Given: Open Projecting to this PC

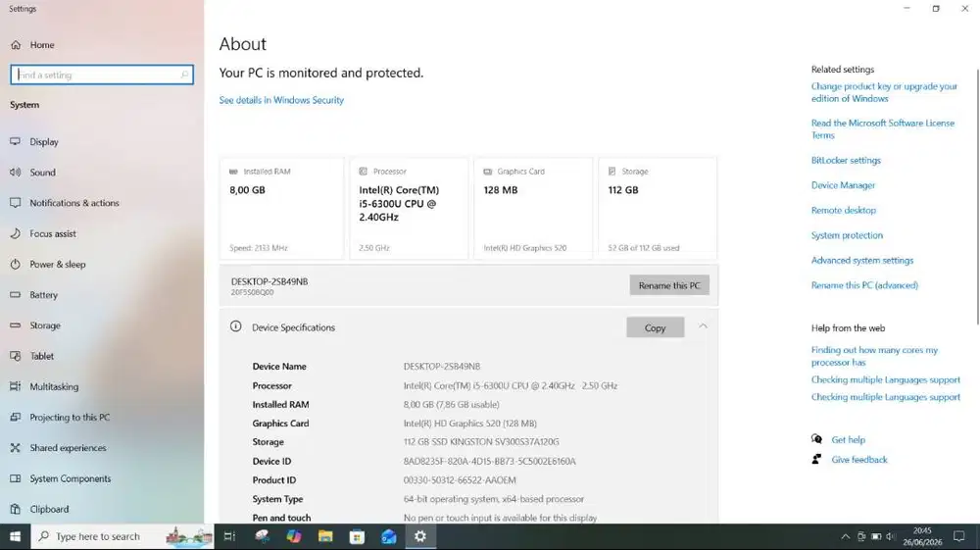Looking at the screenshot, I should tap(70, 418).
